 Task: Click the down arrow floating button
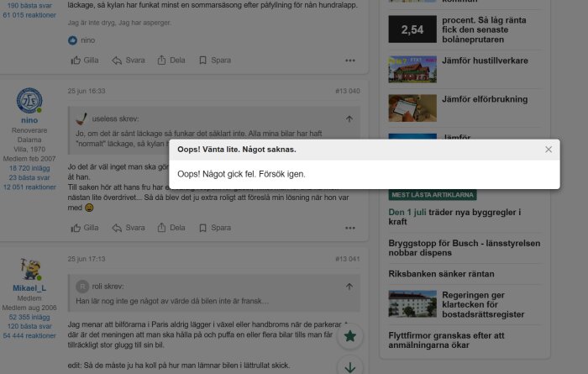(350, 366)
